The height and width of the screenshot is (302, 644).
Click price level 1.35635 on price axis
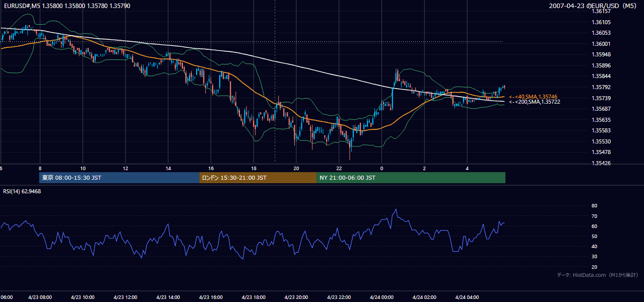tap(601, 120)
